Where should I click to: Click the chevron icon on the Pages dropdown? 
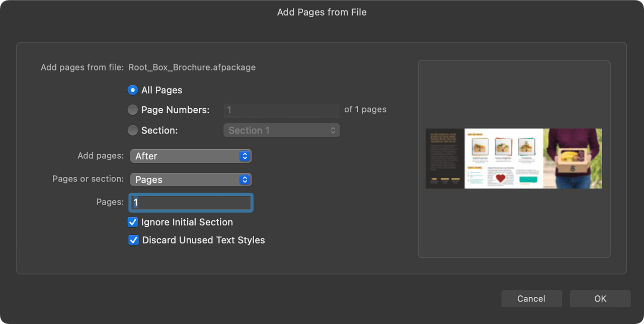pos(245,179)
